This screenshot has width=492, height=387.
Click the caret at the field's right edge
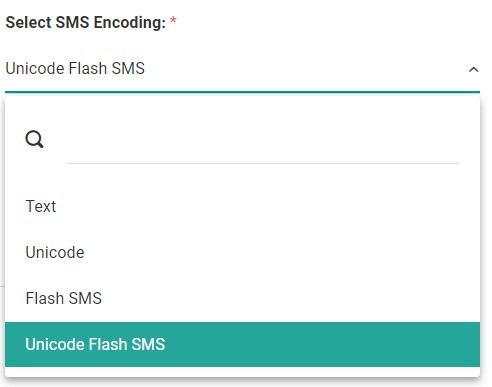coord(473,69)
